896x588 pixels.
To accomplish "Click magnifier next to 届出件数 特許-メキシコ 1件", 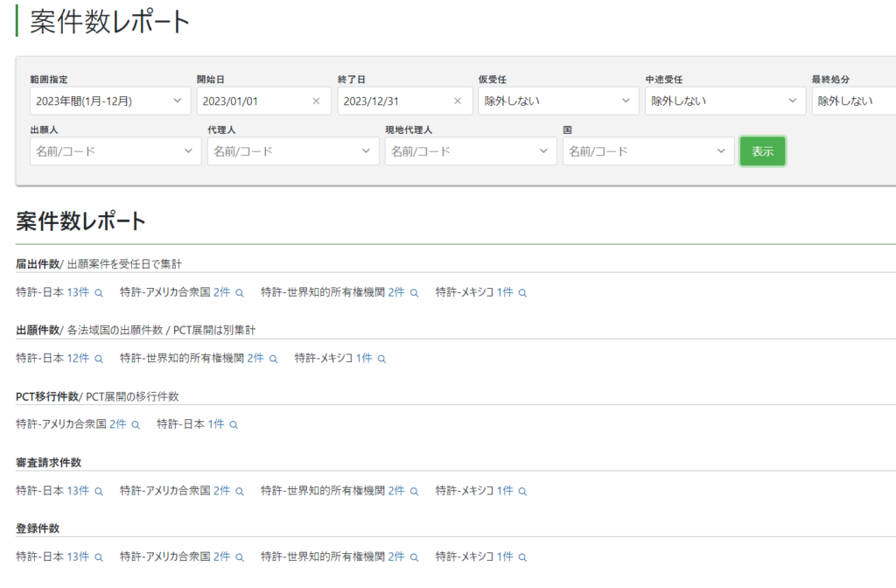I will point(522,293).
